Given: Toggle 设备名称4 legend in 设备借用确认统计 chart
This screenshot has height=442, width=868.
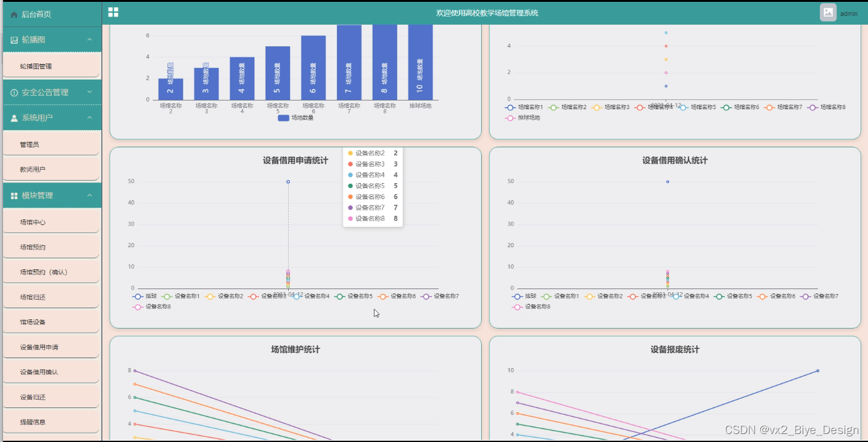Looking at the screenshot, I should click(x=689, y=297).
